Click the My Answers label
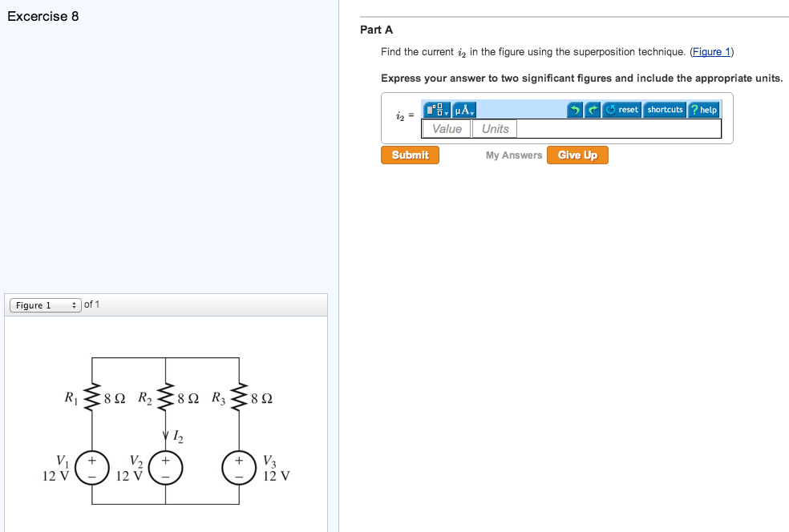 tap(515, 155)
